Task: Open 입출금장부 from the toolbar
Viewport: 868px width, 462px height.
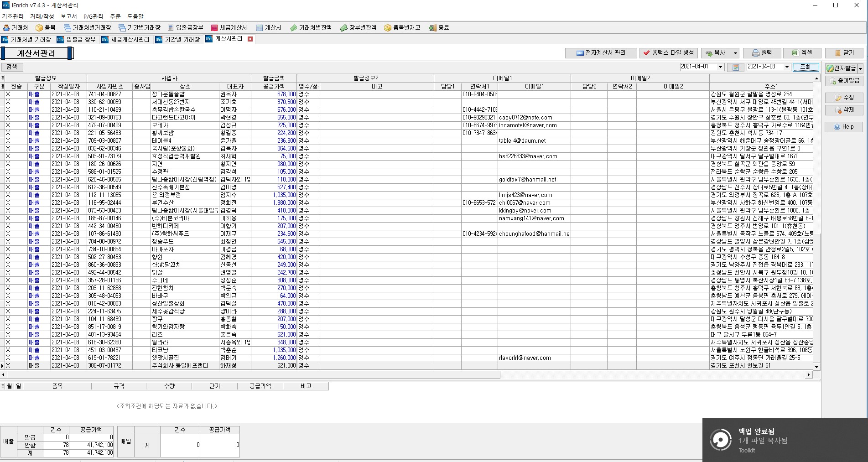Action: (x=185, y=28)
